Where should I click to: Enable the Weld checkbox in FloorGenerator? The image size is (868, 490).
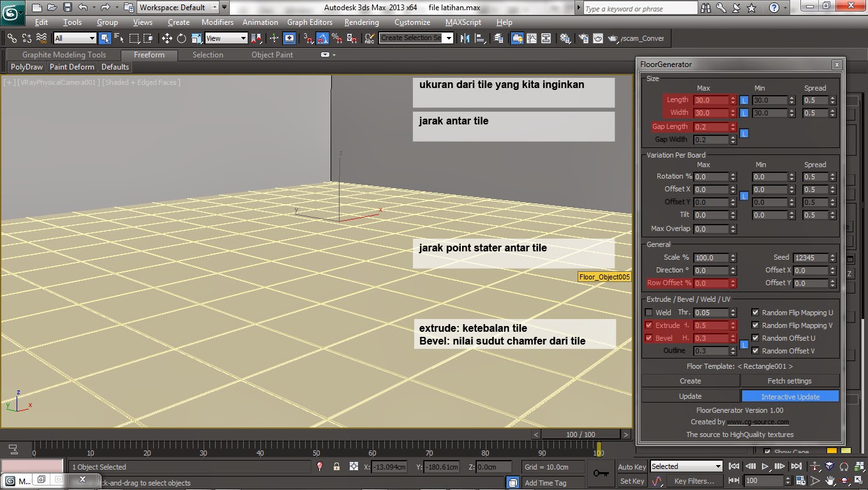(x=648, y=312)
